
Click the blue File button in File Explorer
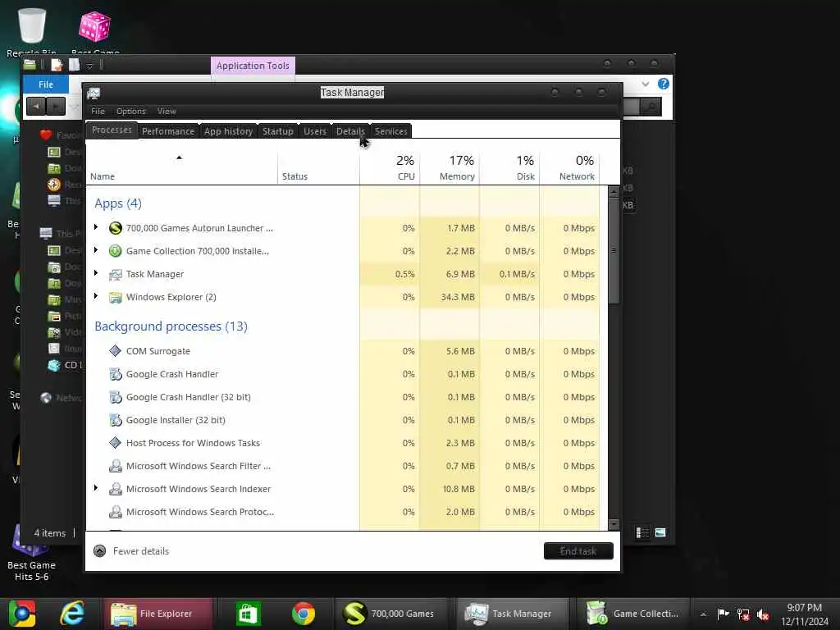coord(46,84)
